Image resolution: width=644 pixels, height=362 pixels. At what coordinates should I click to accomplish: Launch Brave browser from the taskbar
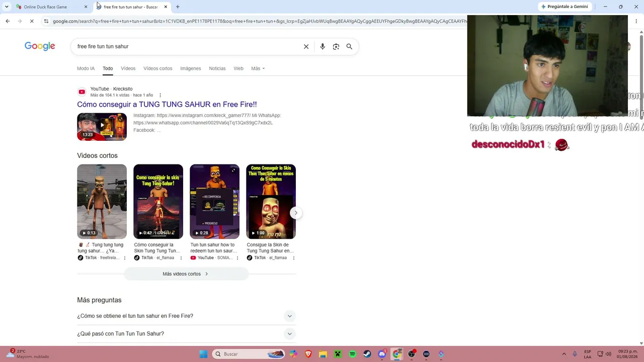308,354
